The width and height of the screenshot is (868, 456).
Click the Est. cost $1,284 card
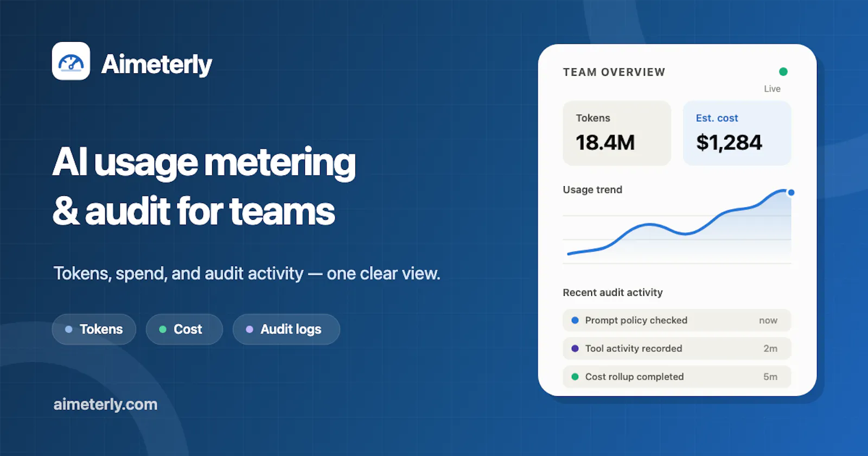point(737,133)
